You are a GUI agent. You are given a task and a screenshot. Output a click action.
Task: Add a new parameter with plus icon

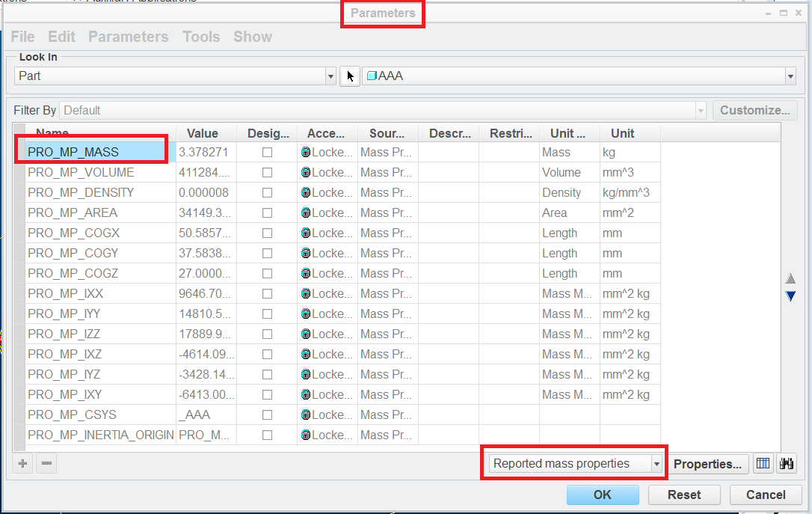[22, 463]
